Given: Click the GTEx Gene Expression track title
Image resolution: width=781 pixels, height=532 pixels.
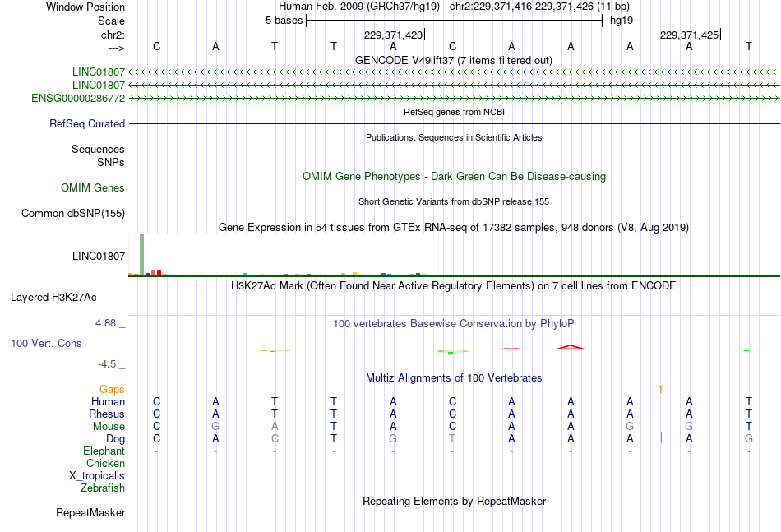Looking at the screenshot, I should [454, 228].
